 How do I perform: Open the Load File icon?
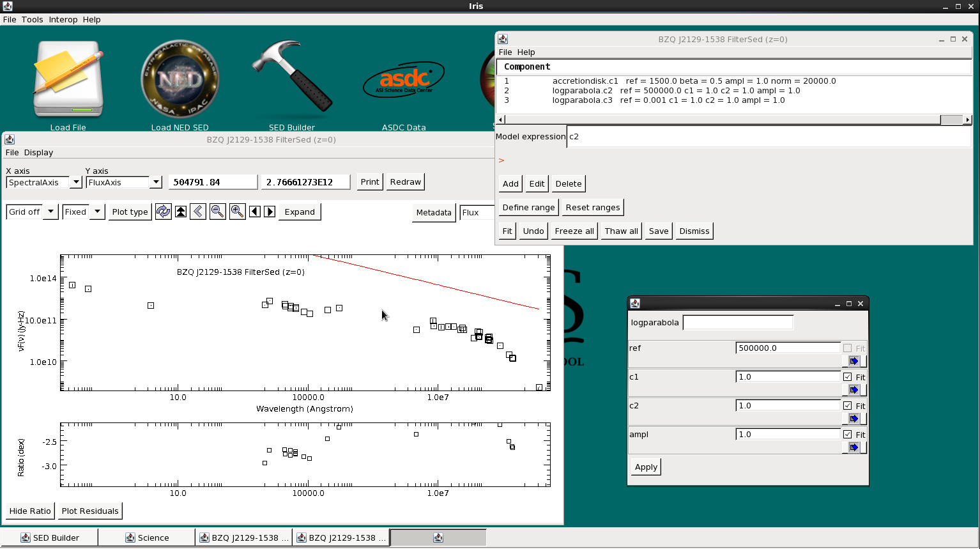[68, 79]
